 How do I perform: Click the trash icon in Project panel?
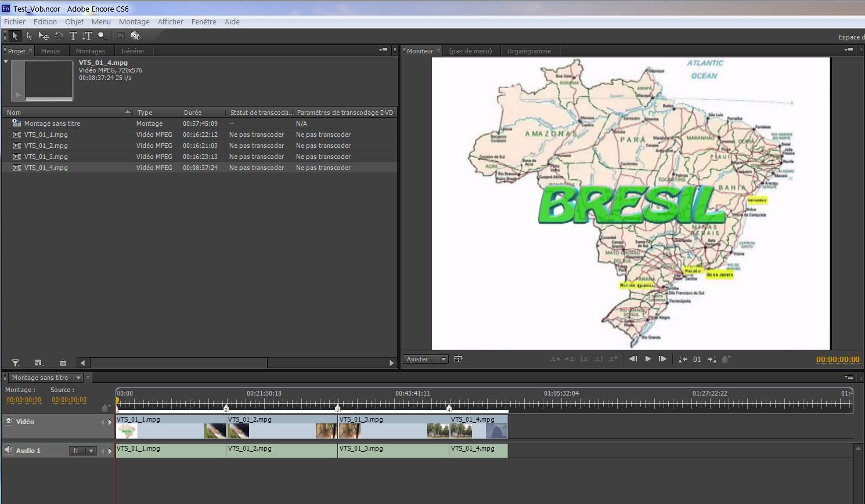(63, 363)
